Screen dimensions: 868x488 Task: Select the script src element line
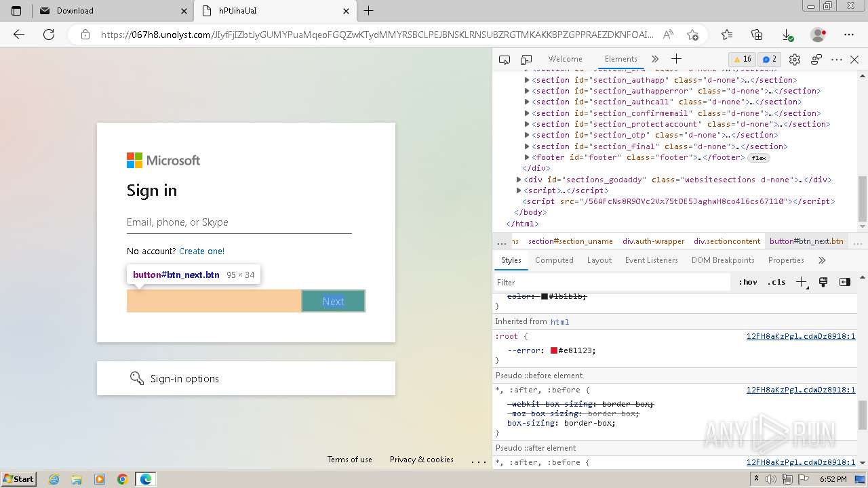click(x=678, y=201)
